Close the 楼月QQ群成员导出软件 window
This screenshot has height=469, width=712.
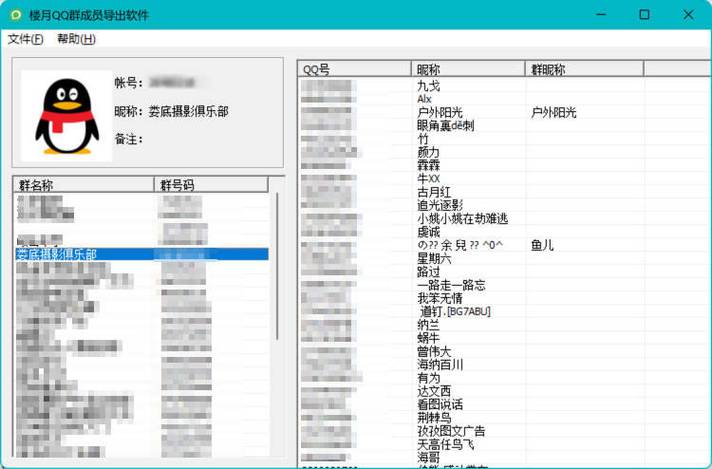click(x=688, y=15)
